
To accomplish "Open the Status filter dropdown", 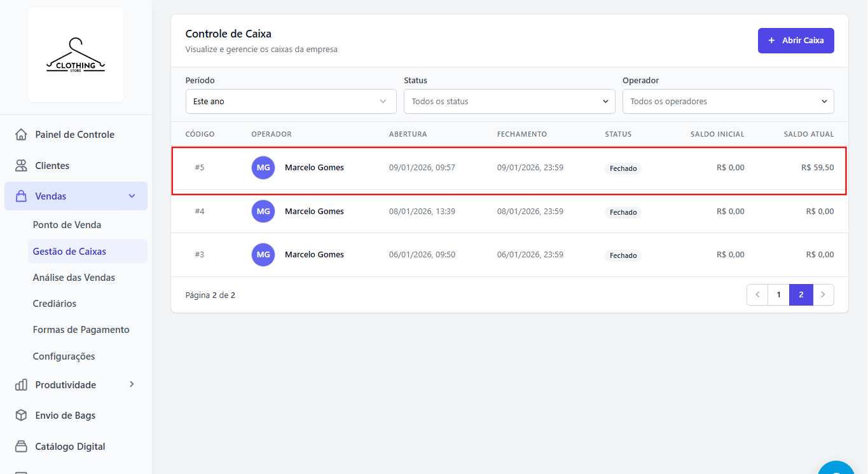I will click(x=509, y=102).
